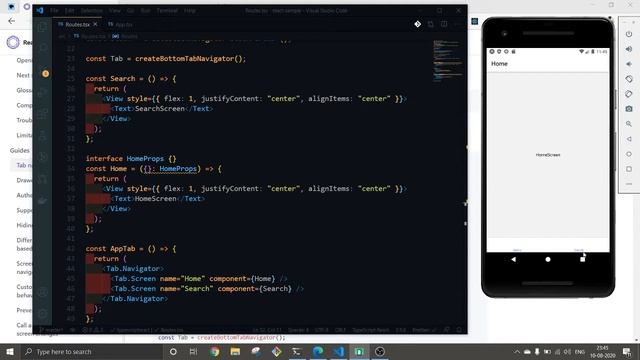Click the emulator sidebar back triangle
The height and width of the screenshot is (360, 640).
click(x=629, y=139)
